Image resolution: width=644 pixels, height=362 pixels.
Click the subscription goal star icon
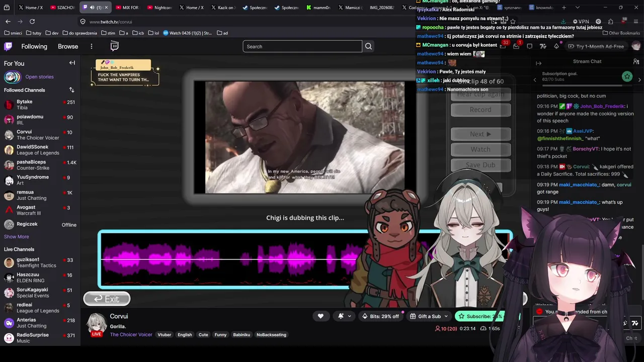[x=627, y=76]
